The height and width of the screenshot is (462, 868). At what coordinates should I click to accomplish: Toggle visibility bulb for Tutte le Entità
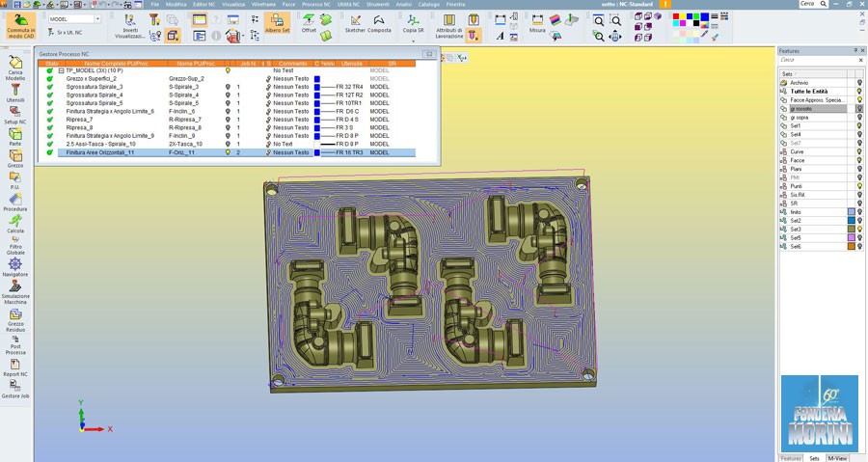pos(859,92)
